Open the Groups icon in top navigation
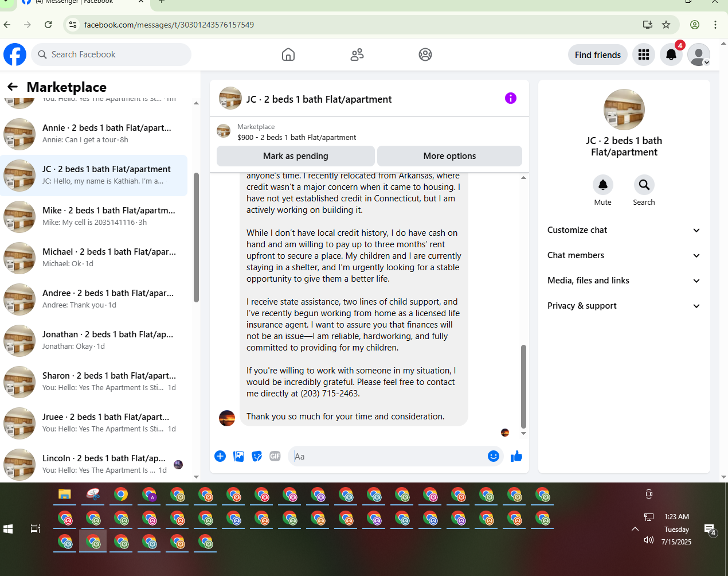The width and height of the screenshot is (728, 576). [425, 55]
